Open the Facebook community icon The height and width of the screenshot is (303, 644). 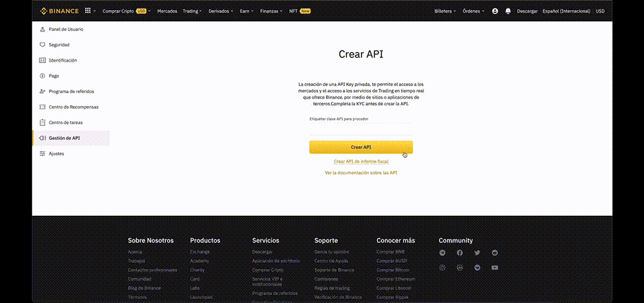point(460,253)
